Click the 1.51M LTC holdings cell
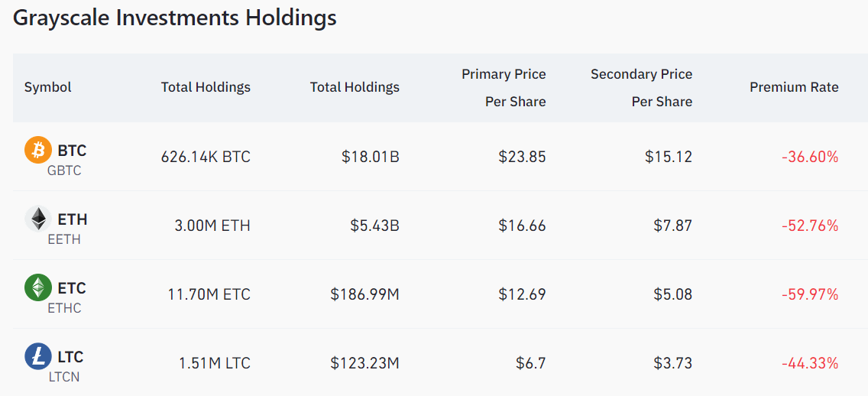868x396 pixels. click(x=214, y=363)
